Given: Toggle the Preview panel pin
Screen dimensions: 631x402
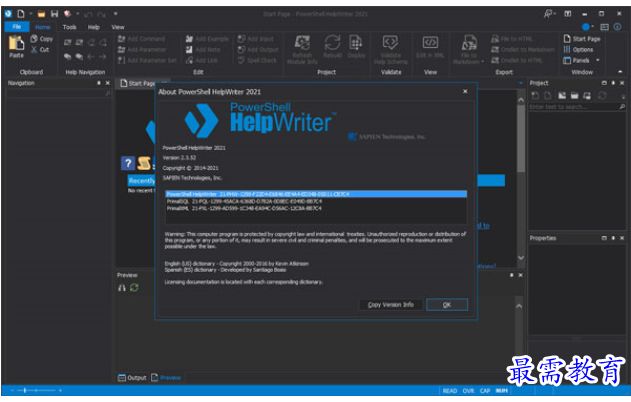Looking at the screenshot, I should pyautogui.click(x=511, y=275).
